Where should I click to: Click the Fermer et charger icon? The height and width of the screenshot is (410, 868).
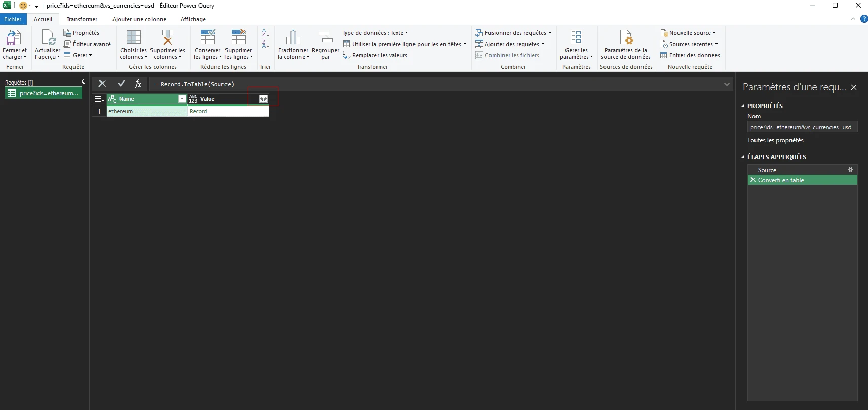coord(14,38)
